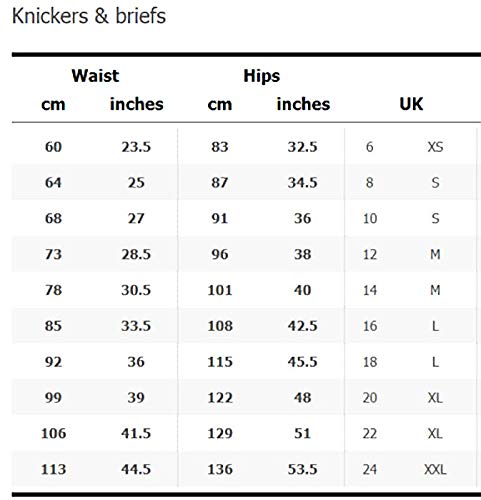
Task: Click waist 33.5 inches cell
Action: pos(136,326)
